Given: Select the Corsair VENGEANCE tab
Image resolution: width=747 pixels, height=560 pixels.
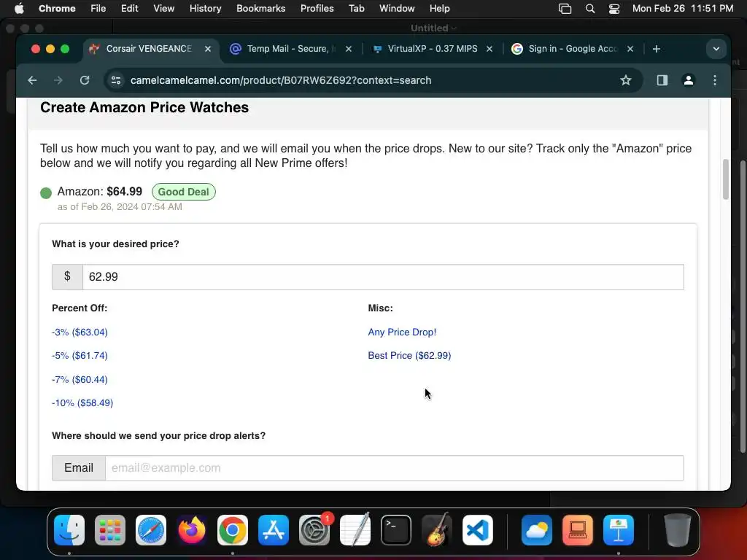Looking at the screenshot, I should [x=149, y=49].
